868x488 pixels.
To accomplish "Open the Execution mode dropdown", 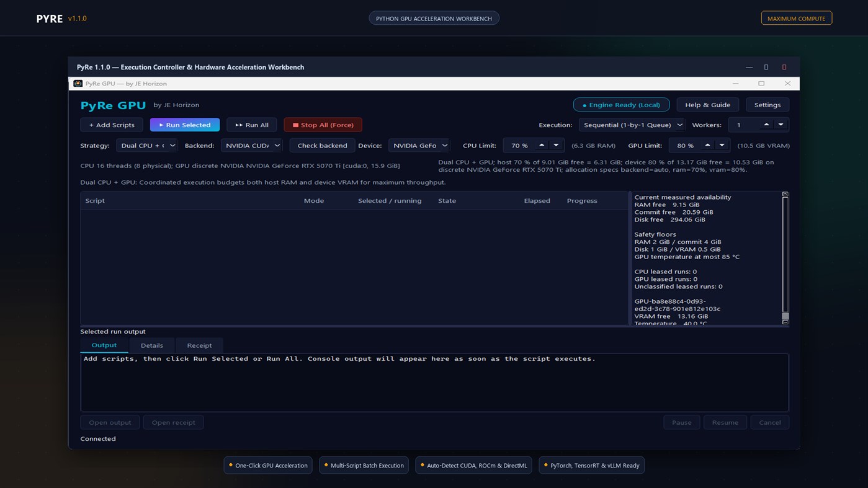I will [632, 125].
